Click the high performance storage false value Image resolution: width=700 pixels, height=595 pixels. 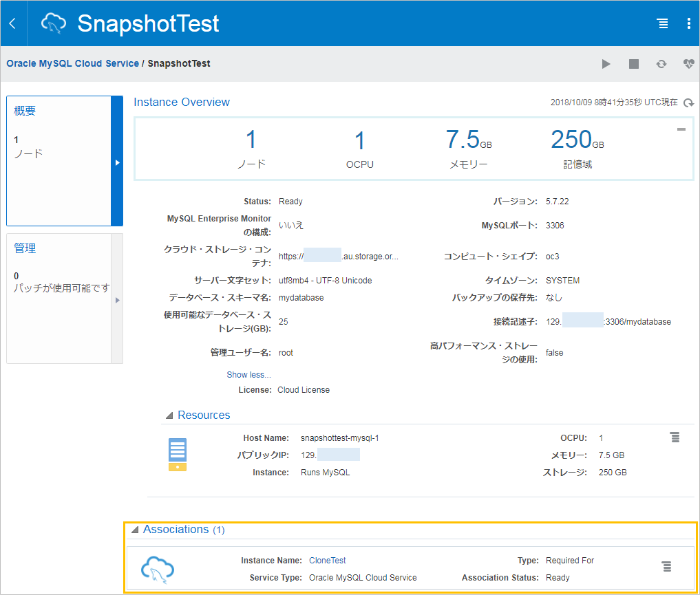click(555, 353)
